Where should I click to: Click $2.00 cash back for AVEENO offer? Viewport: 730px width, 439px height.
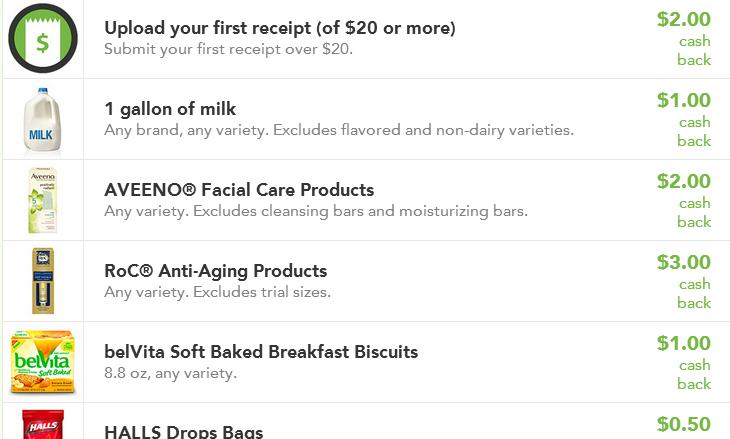coord(684,201)
